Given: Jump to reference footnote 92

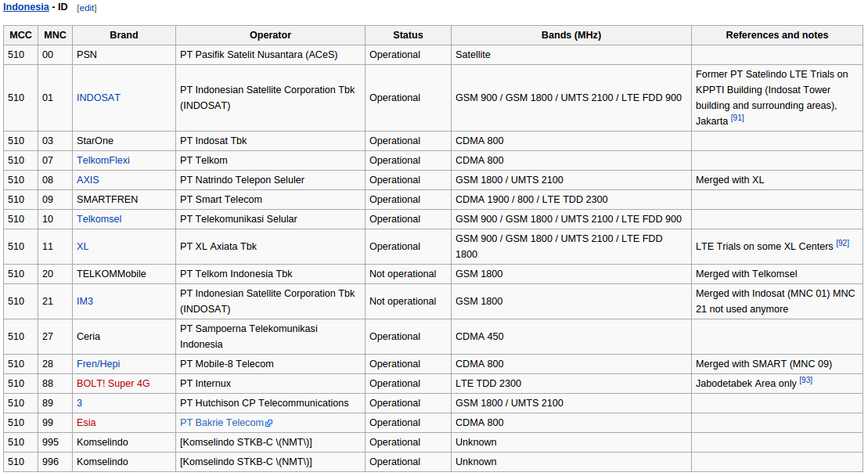Looking at the screenshot, I should [x=842, y=243].
